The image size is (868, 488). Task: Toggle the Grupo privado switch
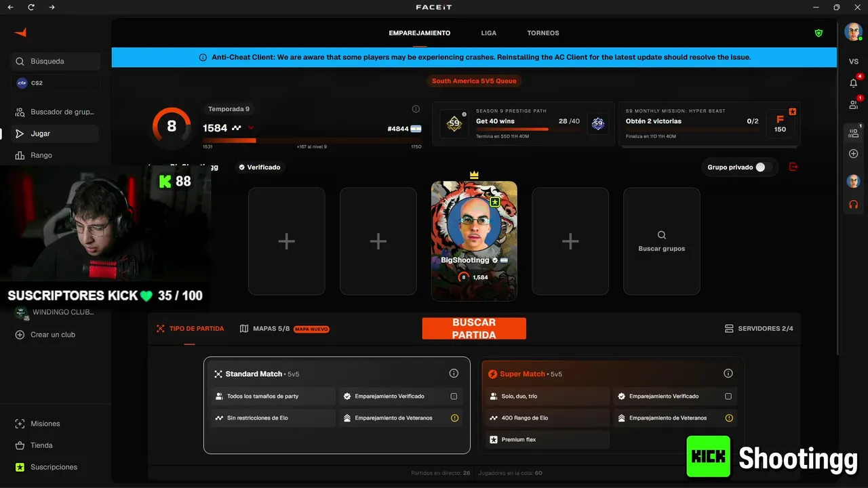[764, 167]
